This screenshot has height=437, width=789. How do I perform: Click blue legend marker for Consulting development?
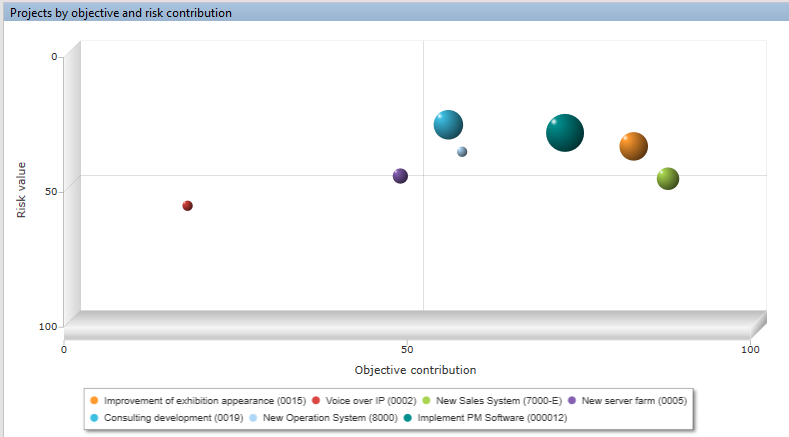coord(94,418)
